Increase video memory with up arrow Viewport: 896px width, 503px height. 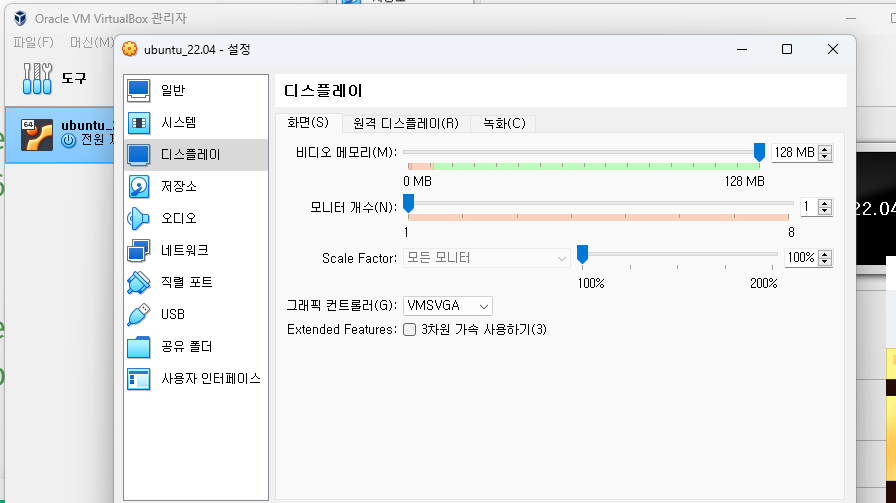825,149
